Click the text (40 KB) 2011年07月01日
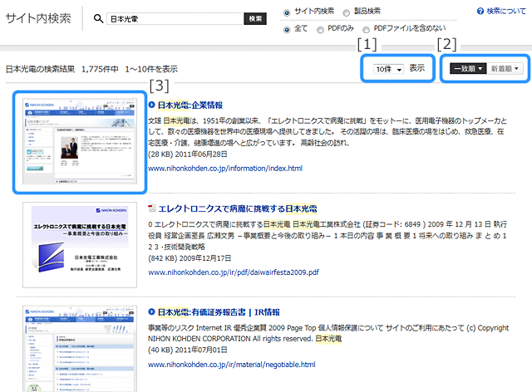 tap(188, 350)
